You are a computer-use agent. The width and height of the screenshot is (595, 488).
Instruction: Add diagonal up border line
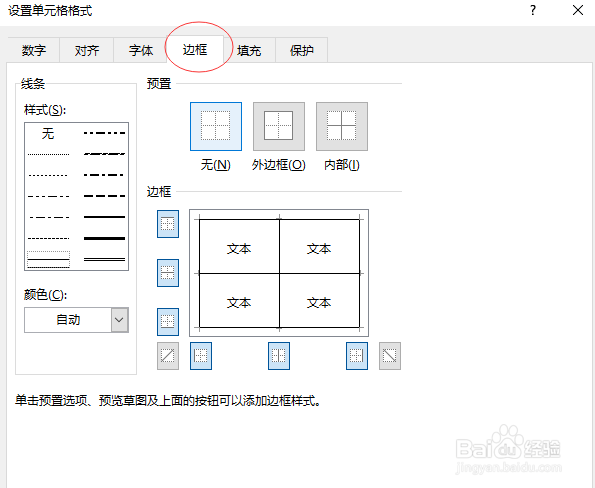click(x=168, y=356)
